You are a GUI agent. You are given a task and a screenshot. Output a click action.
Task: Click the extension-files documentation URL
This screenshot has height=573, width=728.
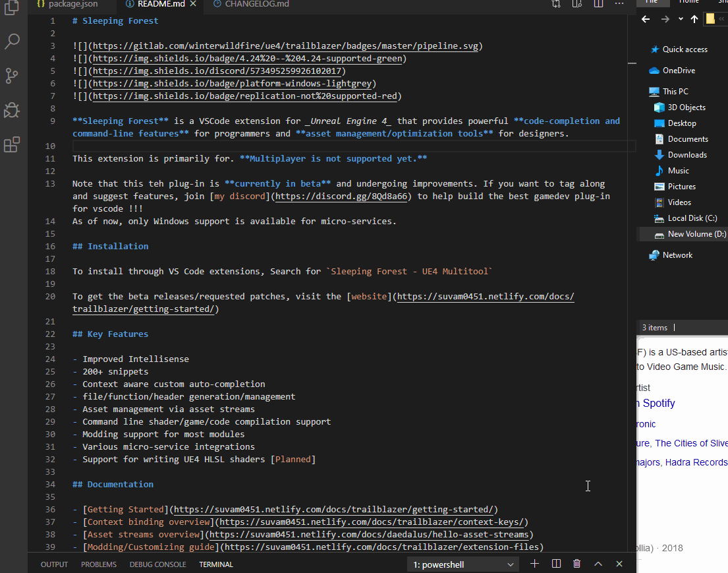[381, 547]
